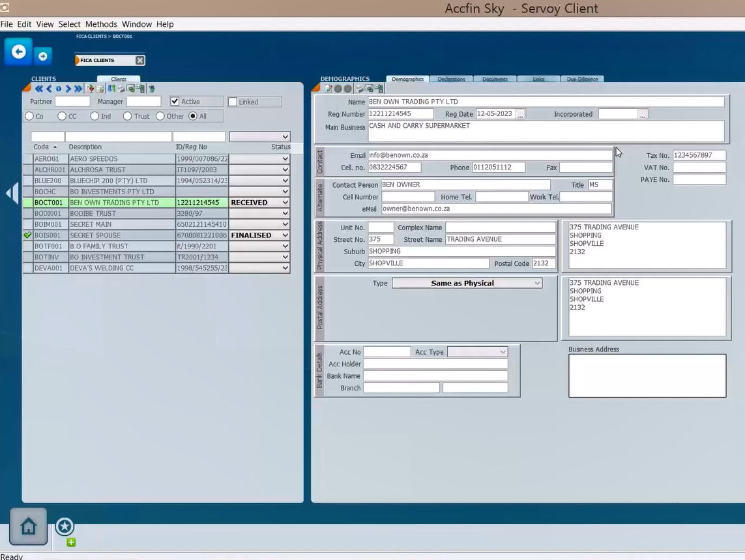Go to first record with double-left arrow
The width and height of the screenshot is (745, 560).
click(x=38, y=89)
